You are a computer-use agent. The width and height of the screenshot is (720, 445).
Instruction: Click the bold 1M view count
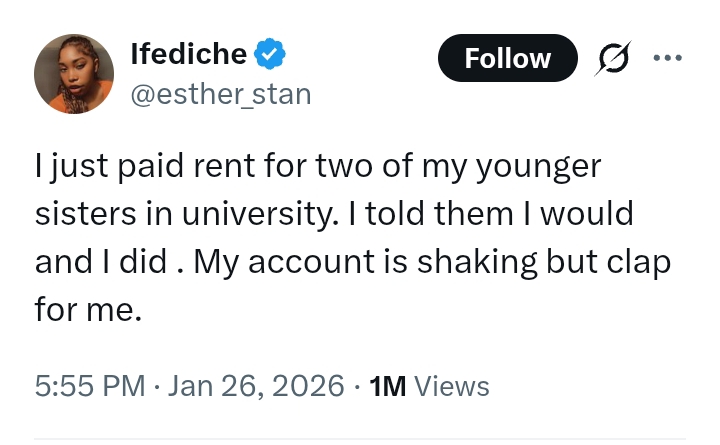(x=387, y=385)
